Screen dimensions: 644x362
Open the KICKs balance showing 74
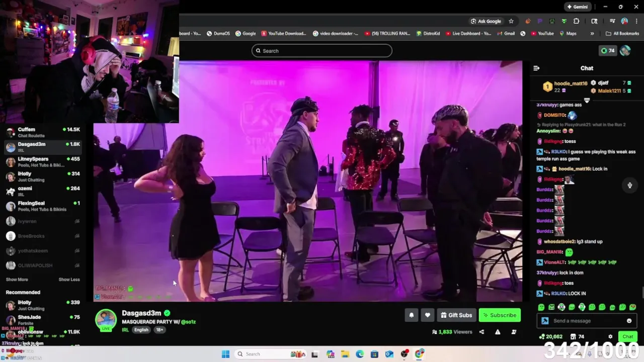[x=608, y=51]
